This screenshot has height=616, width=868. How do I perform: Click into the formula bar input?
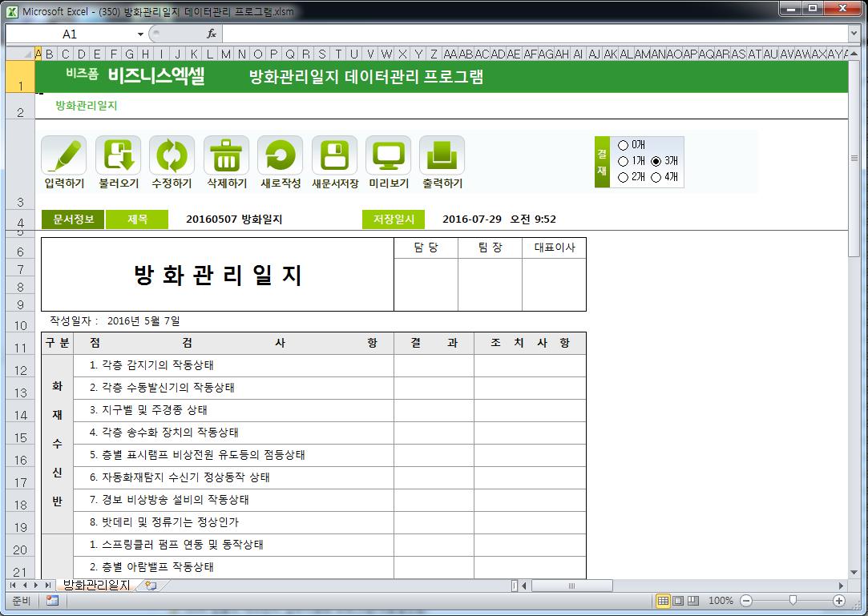[535, 34]
